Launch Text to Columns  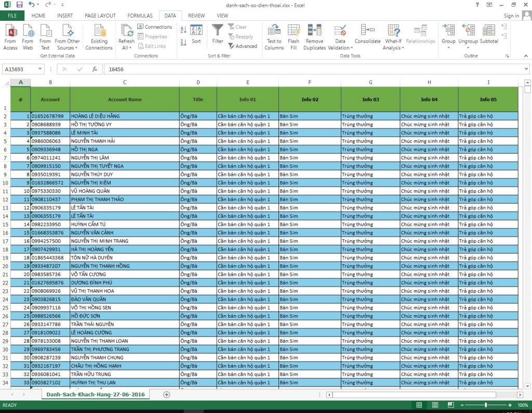(274, 37)
